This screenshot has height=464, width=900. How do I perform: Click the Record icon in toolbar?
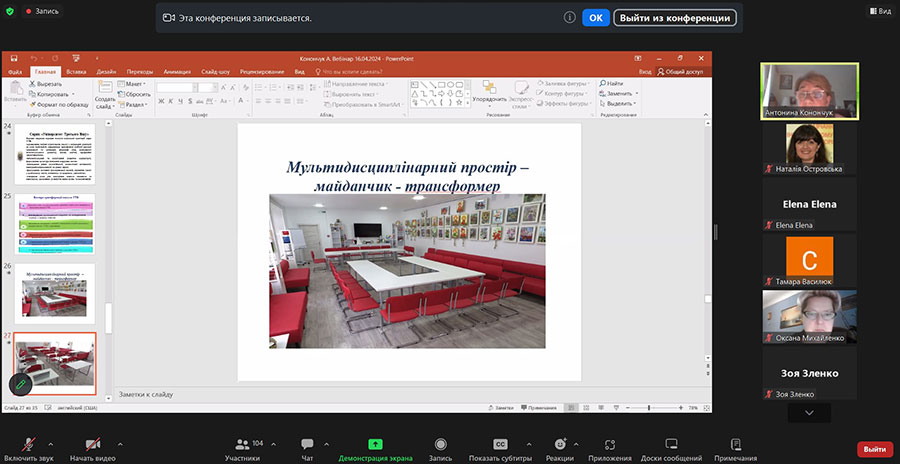click(x=440, y=444)
